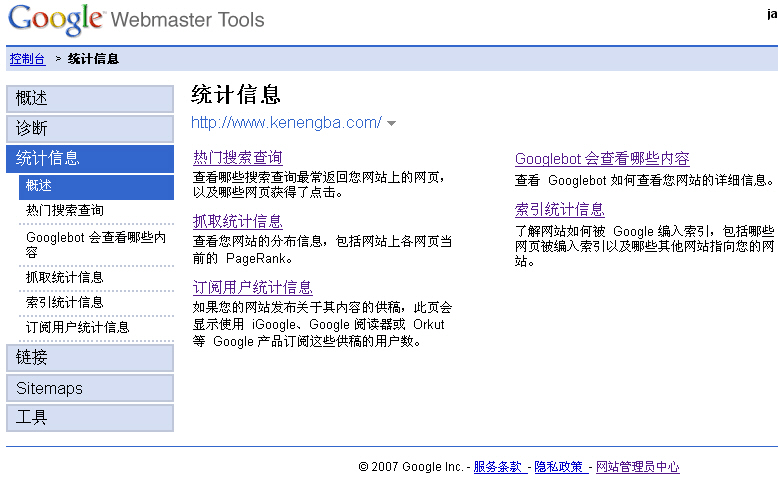Image resolution: width=778 pixels, height=493 pixels.
Task: Collapse the 统计信息 sidebar section
Action: pos(90,158)
